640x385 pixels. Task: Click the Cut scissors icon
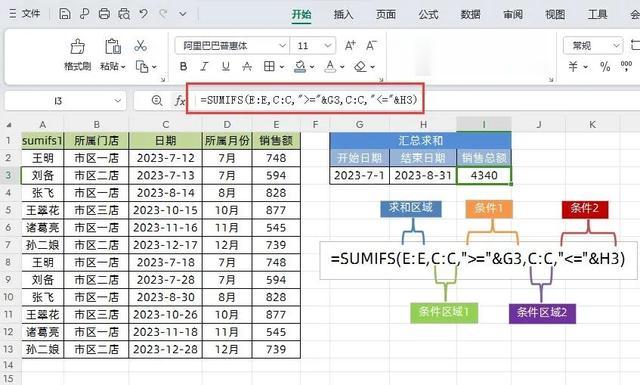(x=140, y=46)
